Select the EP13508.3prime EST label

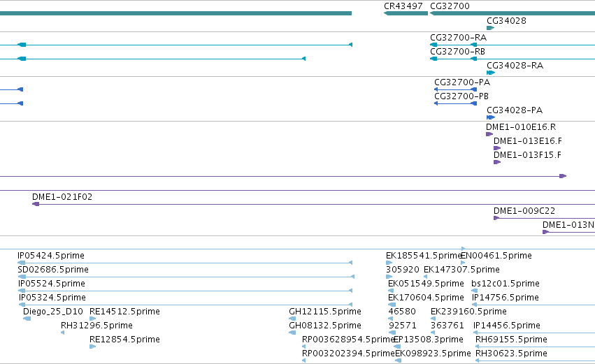click(429, 340)
